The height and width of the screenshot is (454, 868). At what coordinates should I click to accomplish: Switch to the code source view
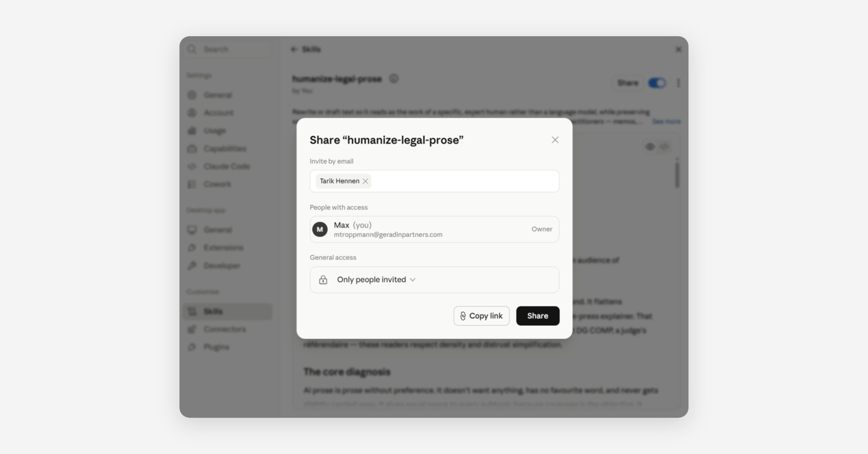point(664,147)
